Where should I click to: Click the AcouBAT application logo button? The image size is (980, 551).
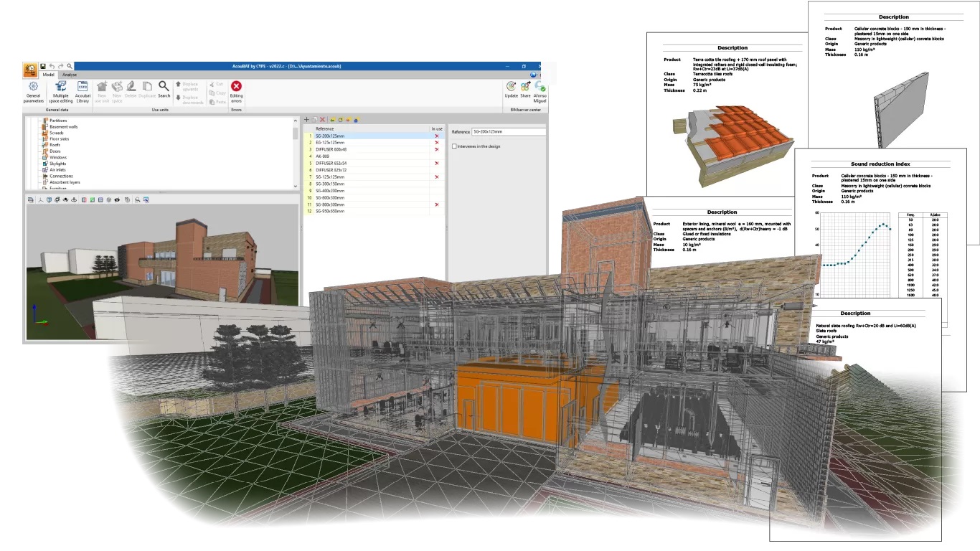tap(31, 70)
